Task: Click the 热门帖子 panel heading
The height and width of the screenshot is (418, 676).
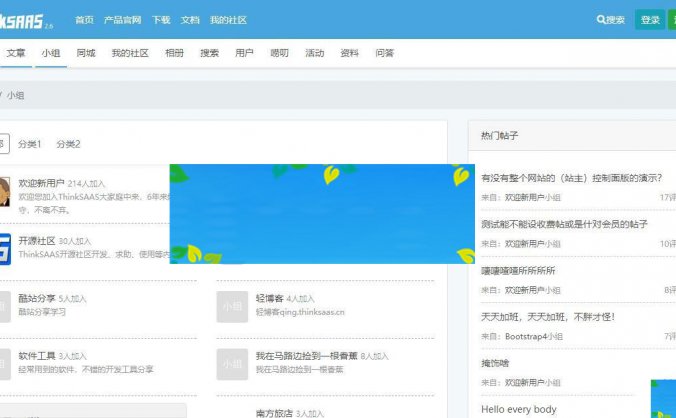Action: (x=499, y=136)
